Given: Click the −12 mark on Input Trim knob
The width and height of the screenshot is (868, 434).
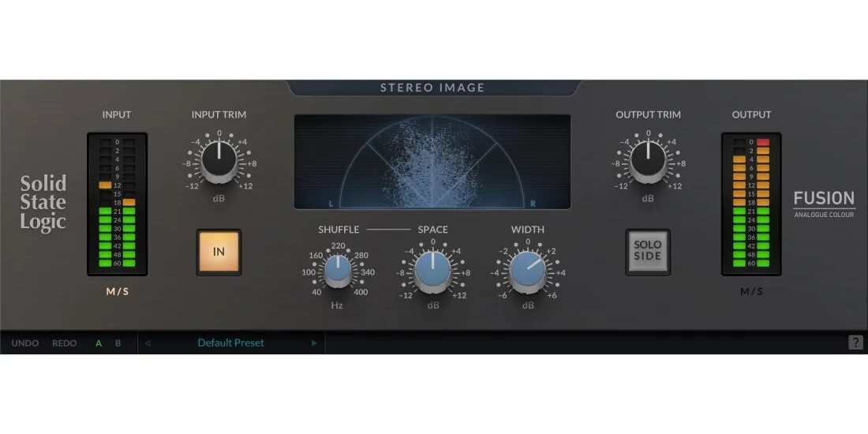Looking at the screenshot, I should coord(191,186).
